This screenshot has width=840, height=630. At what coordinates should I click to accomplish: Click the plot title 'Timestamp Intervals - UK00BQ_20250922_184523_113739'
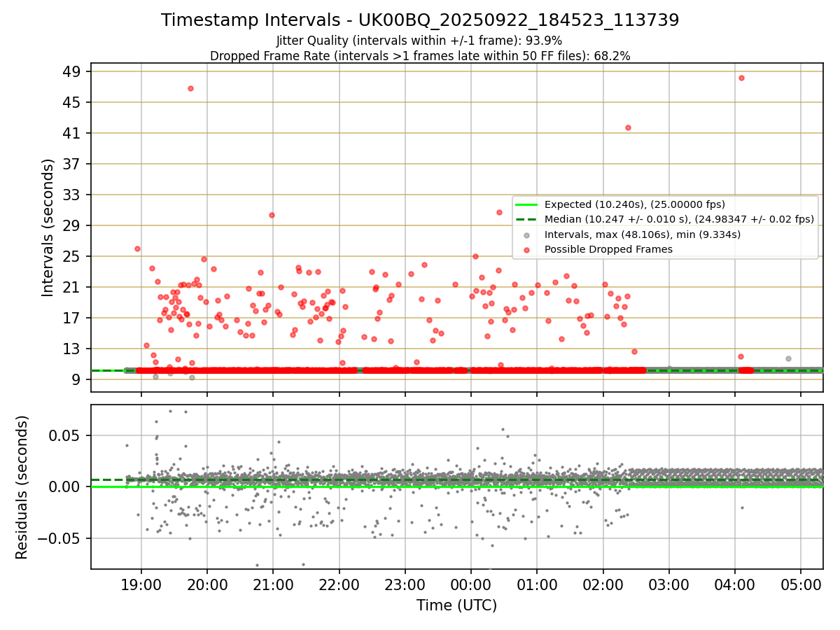coord(420,20)
